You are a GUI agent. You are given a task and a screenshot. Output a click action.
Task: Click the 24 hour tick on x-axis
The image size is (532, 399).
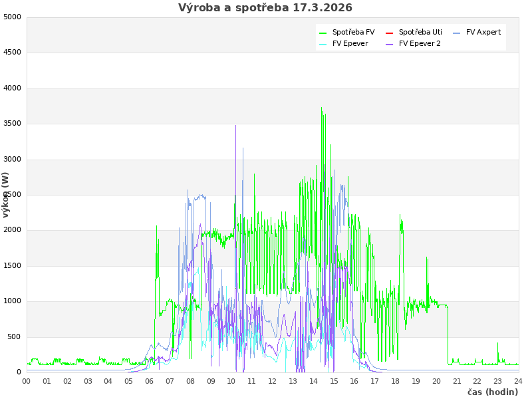click(518, 382)
